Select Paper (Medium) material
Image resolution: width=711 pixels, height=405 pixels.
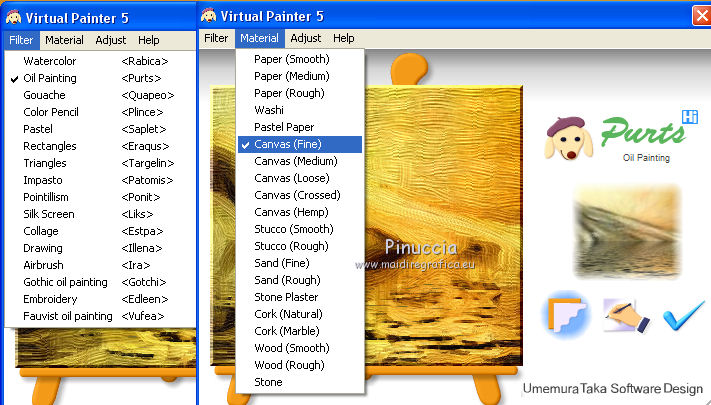tap(300, 76)
